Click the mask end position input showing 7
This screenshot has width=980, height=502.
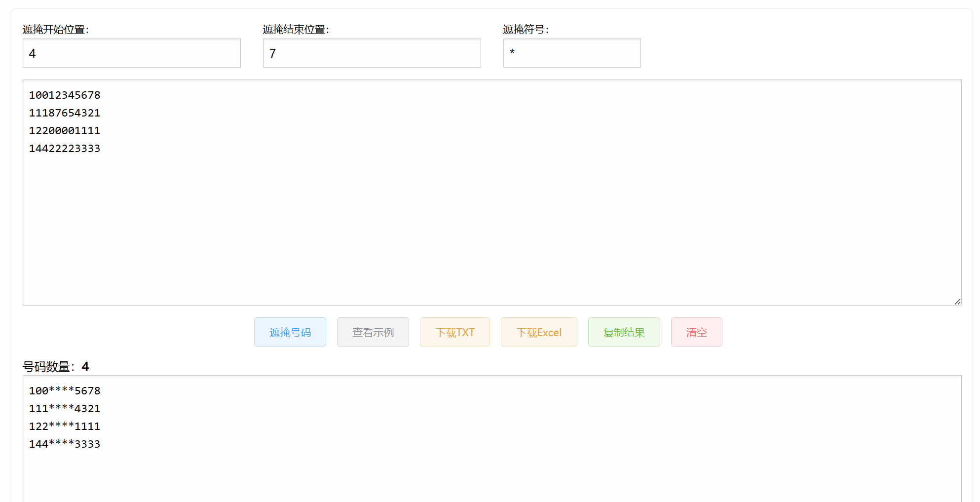[x=372, y=53]
